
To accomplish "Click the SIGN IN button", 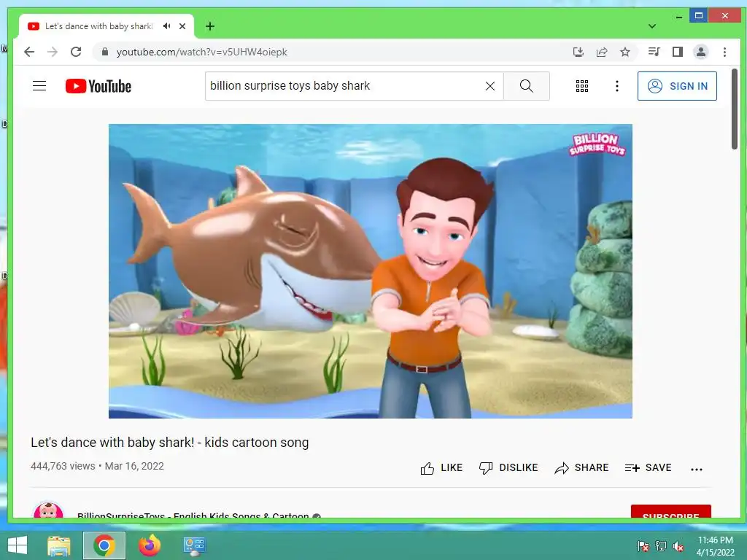I will click(x=677, y=86).
